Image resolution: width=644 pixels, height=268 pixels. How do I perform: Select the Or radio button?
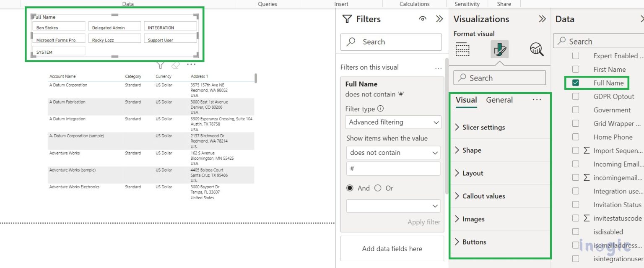378,188
